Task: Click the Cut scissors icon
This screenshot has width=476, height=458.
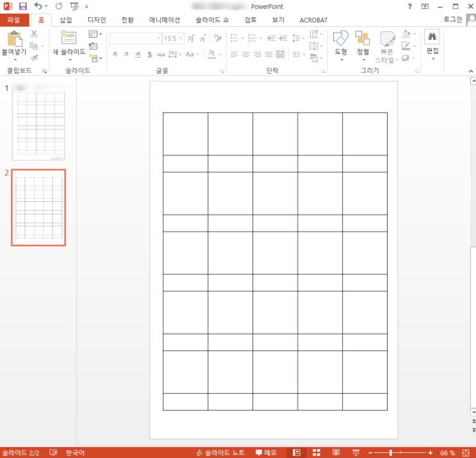Action: tap(34, 34)
